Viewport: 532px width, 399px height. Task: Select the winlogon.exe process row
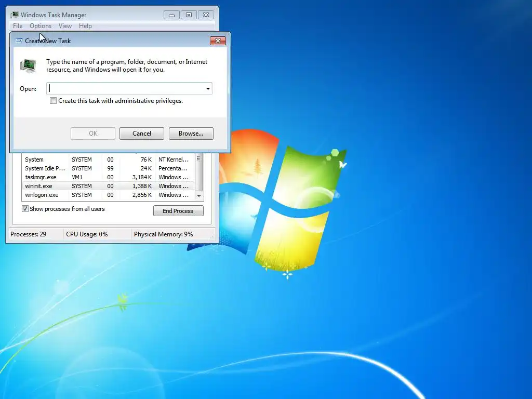click(108, 195)
